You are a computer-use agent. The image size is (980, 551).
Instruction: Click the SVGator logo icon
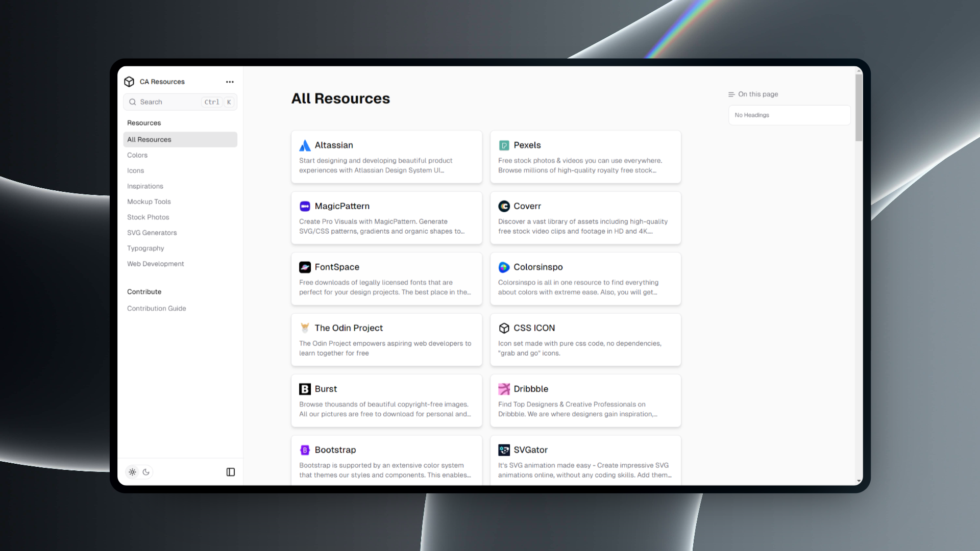[x=504, y=450]
